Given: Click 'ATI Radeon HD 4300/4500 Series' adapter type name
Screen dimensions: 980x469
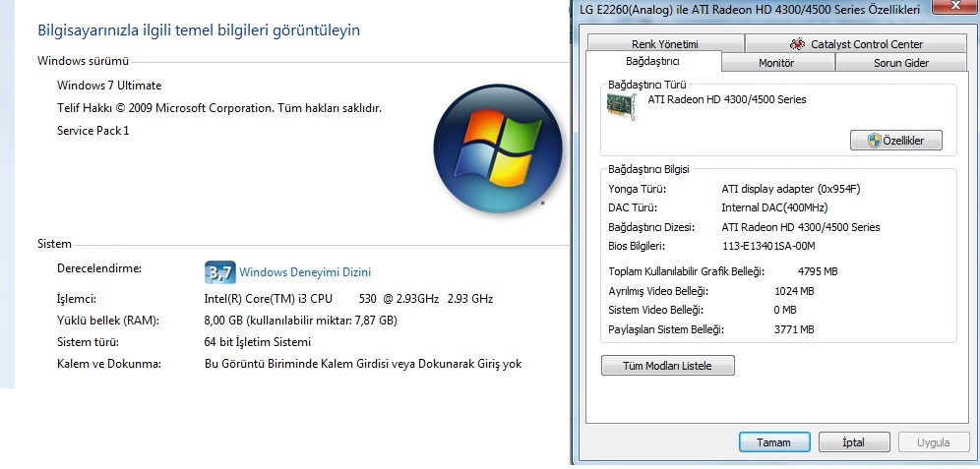Looking at the screenshot, I should click(x=727, y=99).
